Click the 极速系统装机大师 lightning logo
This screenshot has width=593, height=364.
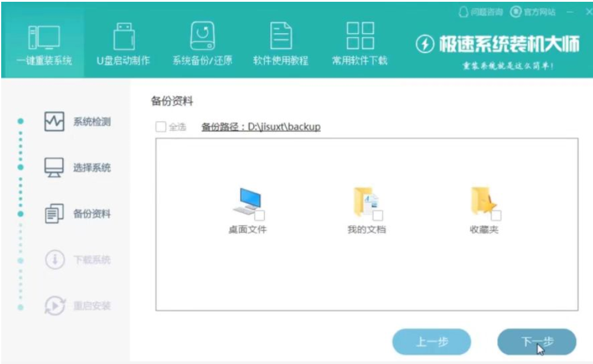pos(426,46)
